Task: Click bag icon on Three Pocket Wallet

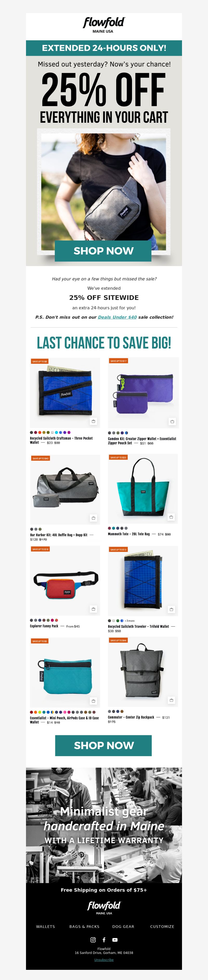Action: coord(93,421)
